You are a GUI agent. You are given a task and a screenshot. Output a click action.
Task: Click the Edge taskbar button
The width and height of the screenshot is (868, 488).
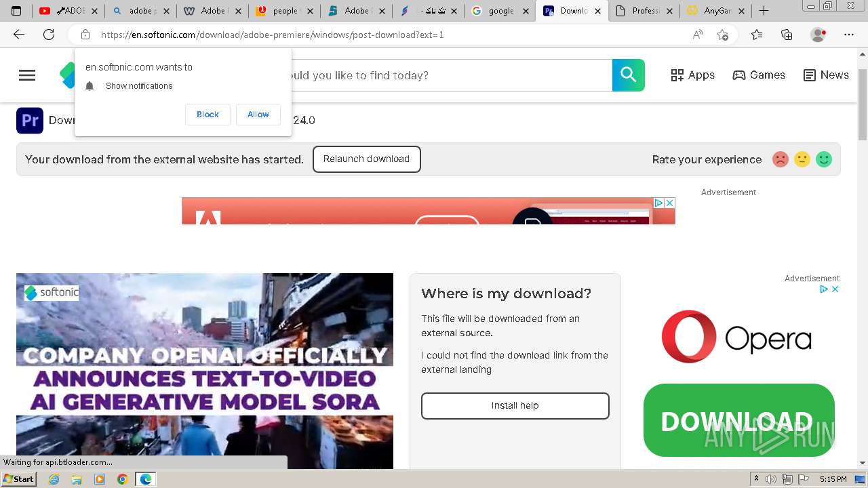click(146, 479)
